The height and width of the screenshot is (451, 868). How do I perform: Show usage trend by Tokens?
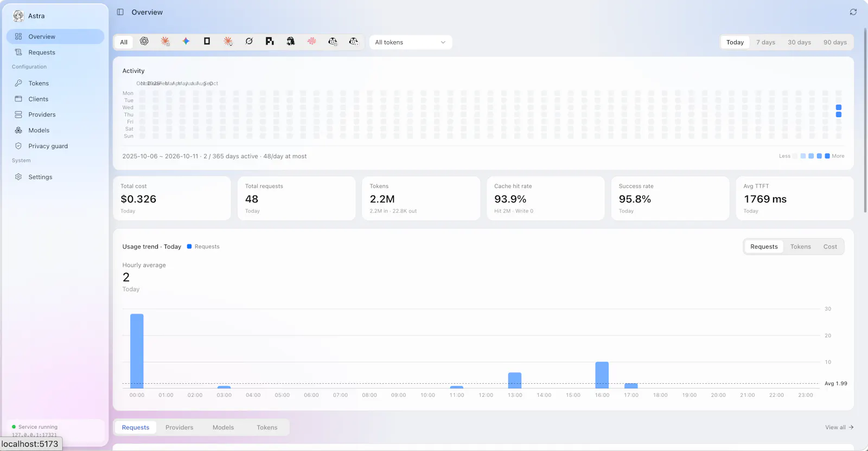click(x=800, y=247)
